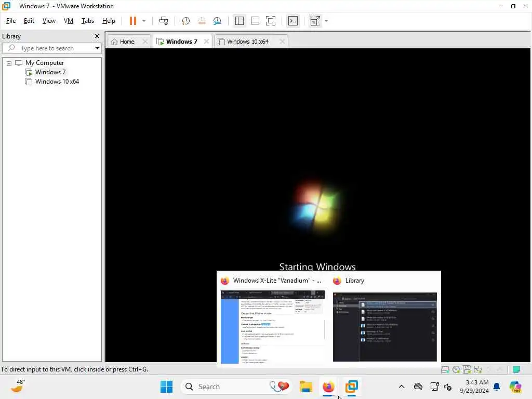
Task: Close the Windows 10 x64 tab
Action: click(x=282, y=42)
